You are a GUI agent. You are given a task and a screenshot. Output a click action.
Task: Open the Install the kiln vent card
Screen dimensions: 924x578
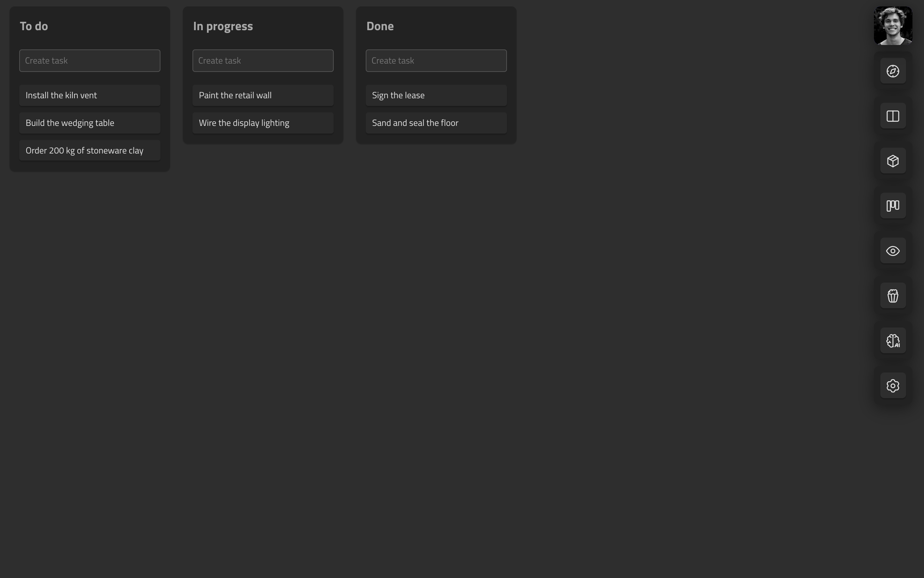coord(90,96)
